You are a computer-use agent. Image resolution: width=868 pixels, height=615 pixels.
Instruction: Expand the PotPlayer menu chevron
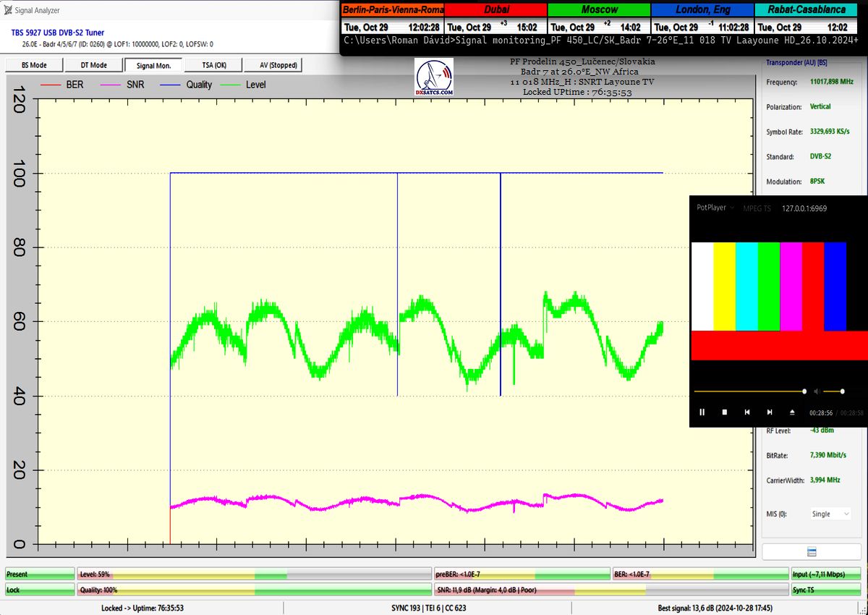point(732,208)
